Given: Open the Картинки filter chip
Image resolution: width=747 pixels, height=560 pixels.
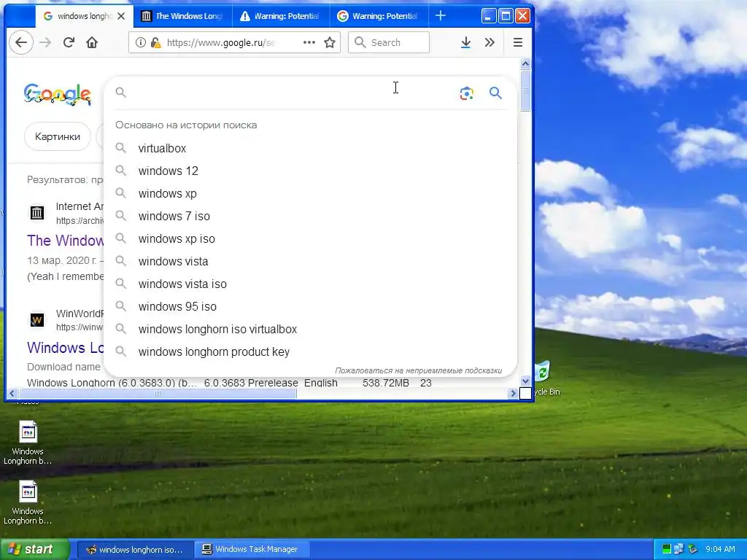Looking at the screenshot, I should 58,136.
